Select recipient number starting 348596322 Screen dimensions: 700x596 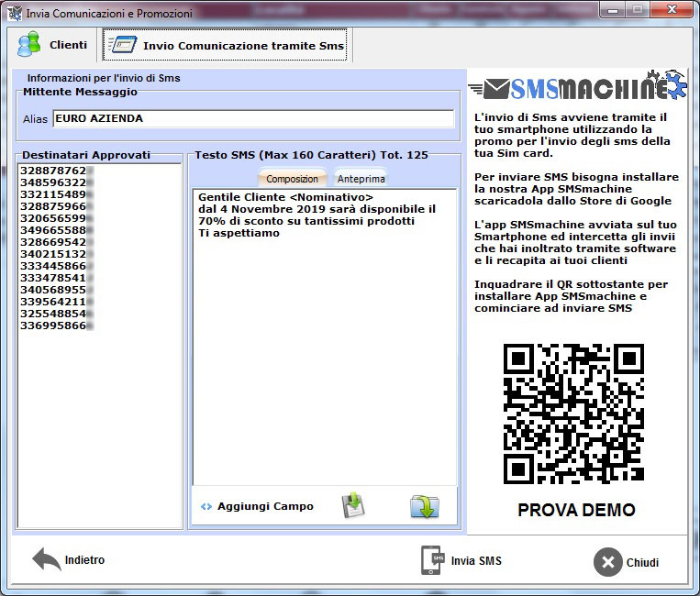click(57, 182)
